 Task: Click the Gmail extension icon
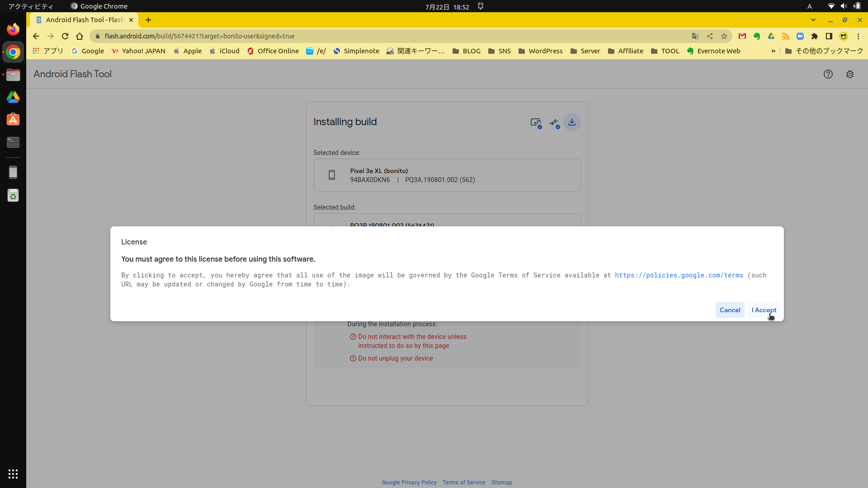click(742, 36)
